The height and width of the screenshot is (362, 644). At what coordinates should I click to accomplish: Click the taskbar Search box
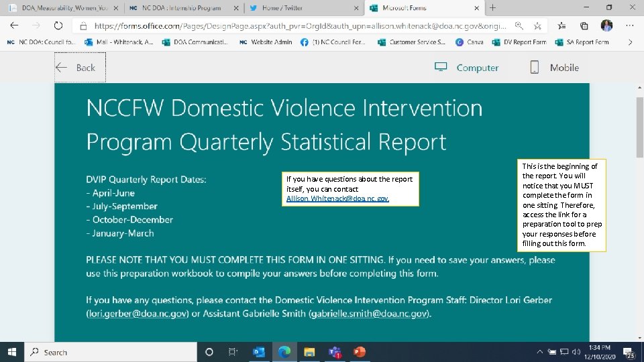coord(111,352)
